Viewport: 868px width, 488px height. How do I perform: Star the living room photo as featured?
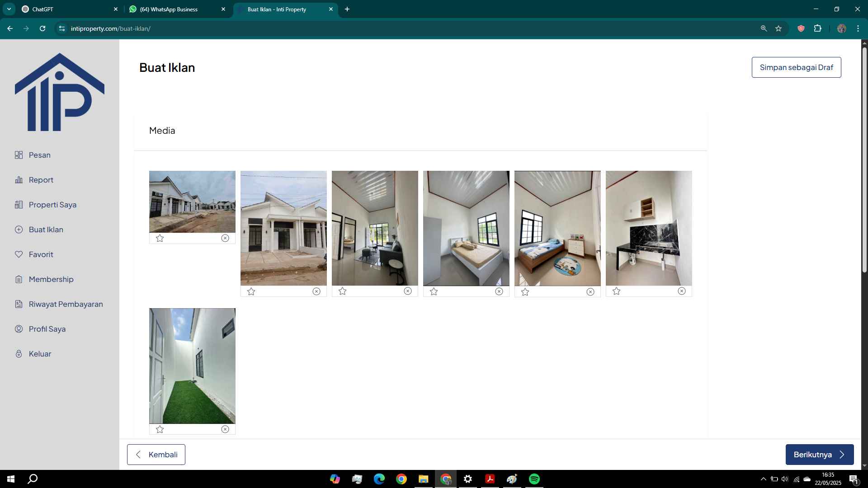coord(343,291)
